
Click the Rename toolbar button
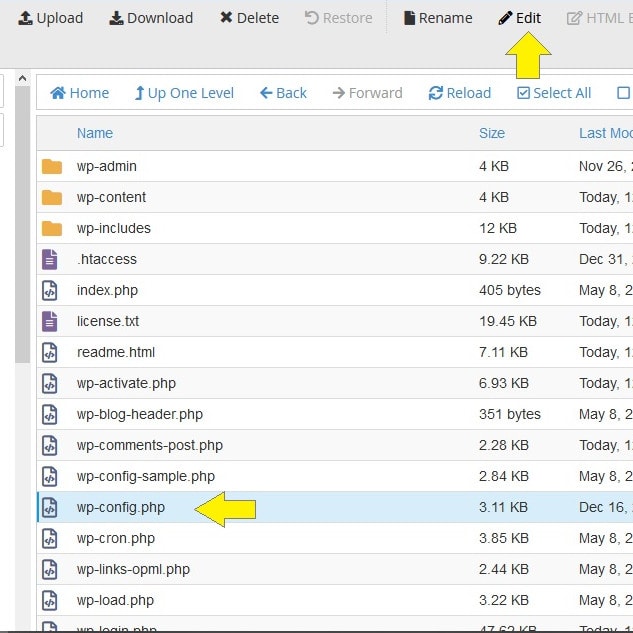click(x=438, y=18)
